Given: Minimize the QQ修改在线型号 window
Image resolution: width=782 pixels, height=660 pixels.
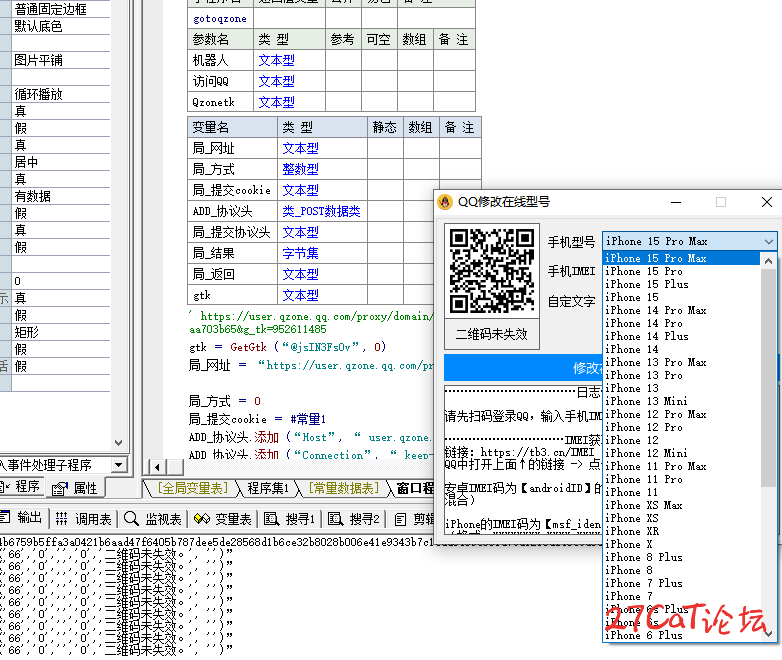Looking at the screenshot, I should [676, 202].
